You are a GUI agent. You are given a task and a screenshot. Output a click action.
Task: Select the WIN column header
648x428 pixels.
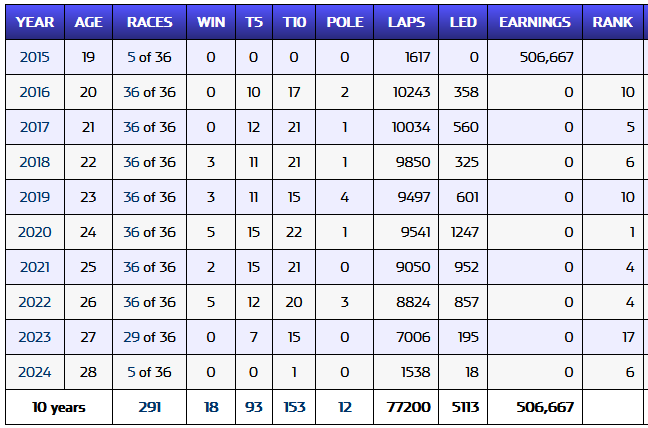[x=211, y=21]
